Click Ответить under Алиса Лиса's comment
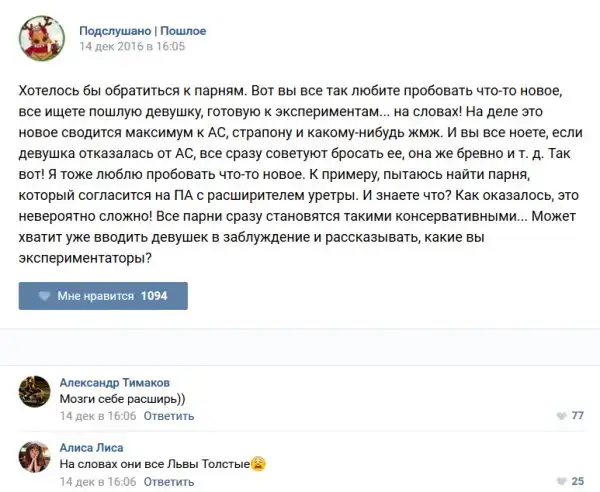This screenshot has width=600, height=492. click(x=168, y=480)
